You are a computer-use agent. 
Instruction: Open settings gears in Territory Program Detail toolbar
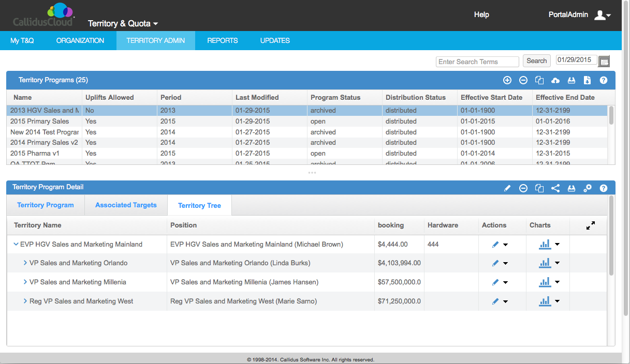[x=588, y=188]
